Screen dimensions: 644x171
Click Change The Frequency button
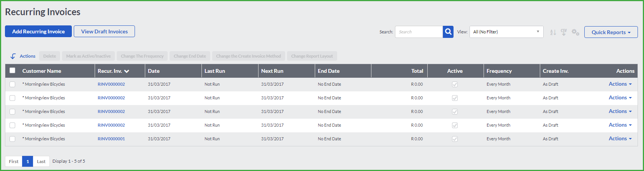(142, 56)
